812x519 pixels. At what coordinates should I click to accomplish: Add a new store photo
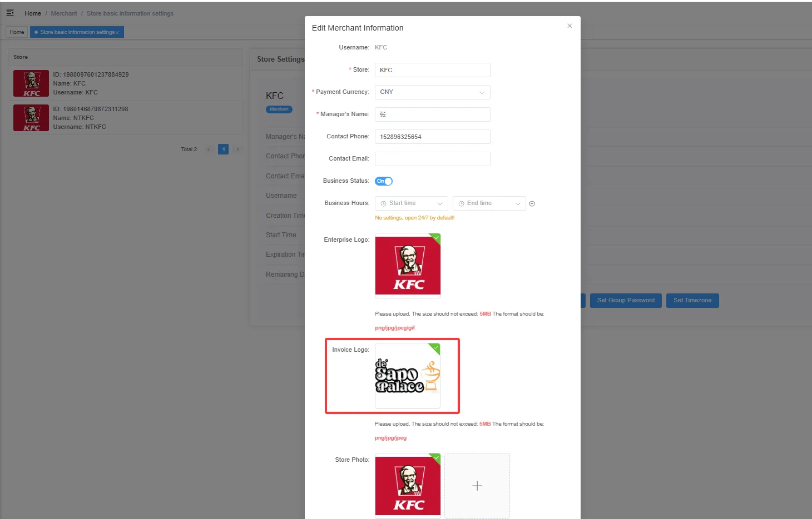[477, 486]
